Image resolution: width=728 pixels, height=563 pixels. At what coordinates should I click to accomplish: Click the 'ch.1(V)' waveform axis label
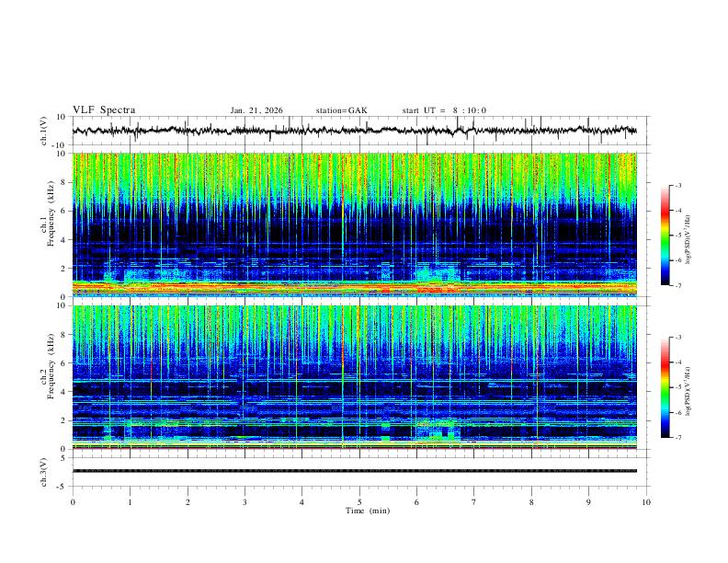44,131
